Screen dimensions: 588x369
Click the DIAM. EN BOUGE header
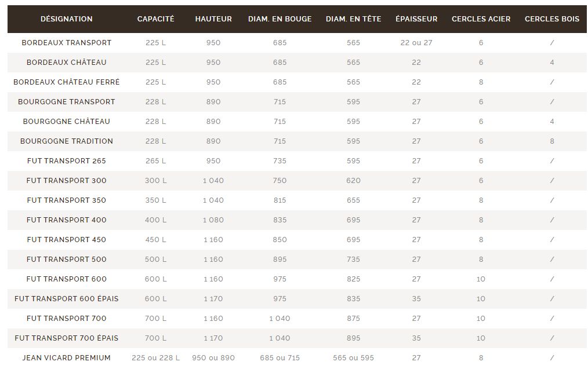pos(280,19)
